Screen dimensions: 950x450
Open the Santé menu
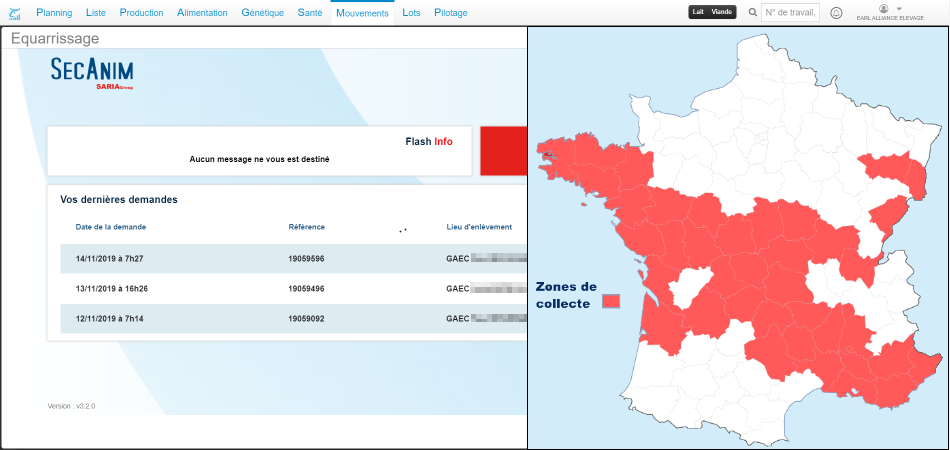coord(310,13)
